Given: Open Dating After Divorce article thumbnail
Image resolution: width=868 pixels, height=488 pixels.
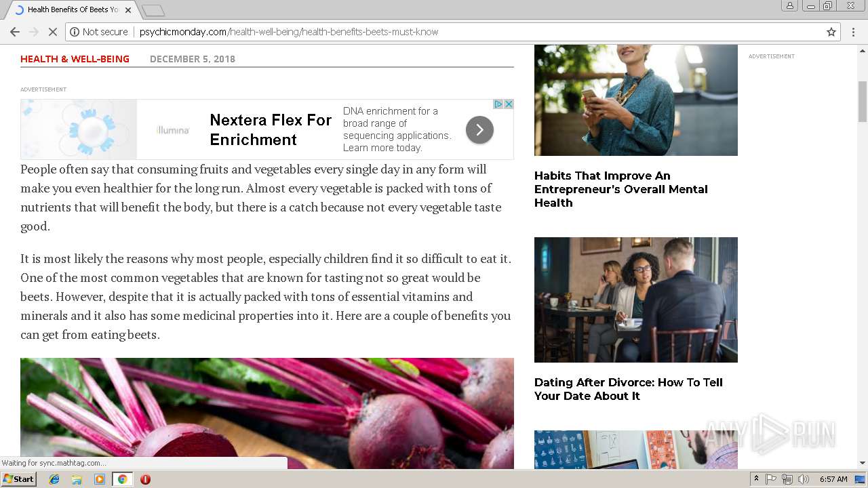Looking at the screenshot, I should (x=636, y=300).
